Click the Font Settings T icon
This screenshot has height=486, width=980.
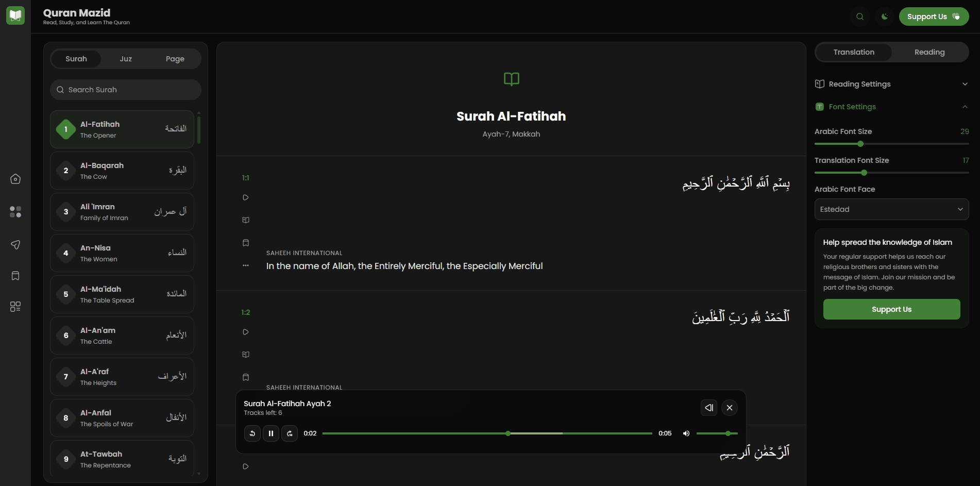click(820, 107)
